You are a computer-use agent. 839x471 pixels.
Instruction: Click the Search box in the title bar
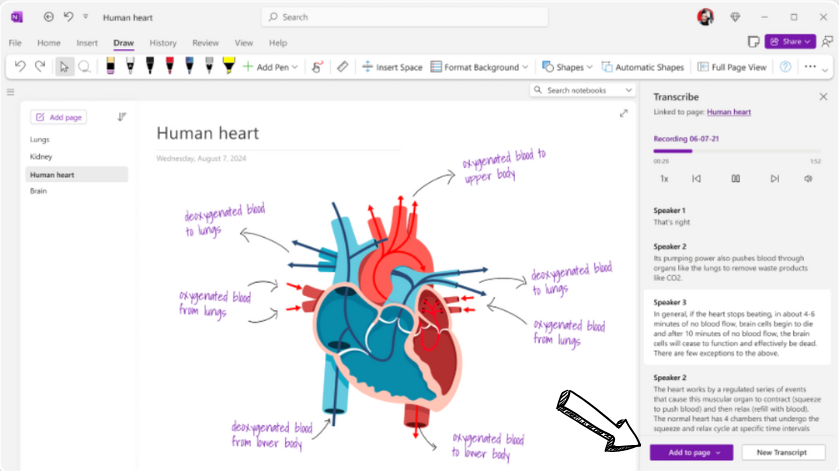click(405, 17)
